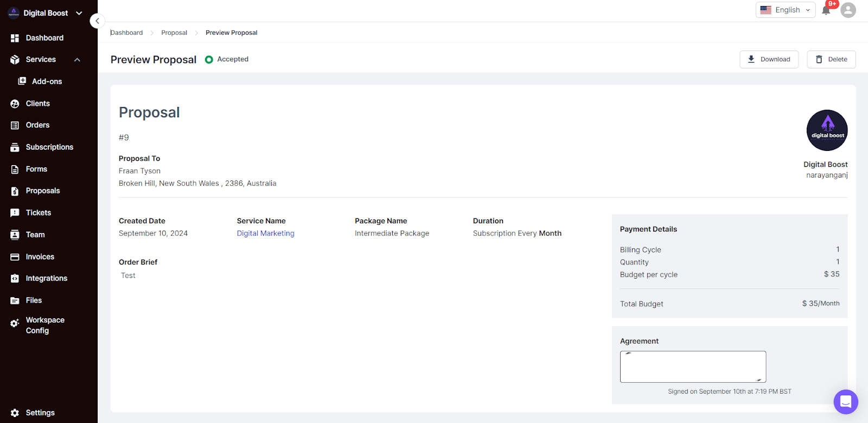The width and height of the screenshot is (868, 423).
Task: Click the Accepted status indicator
Action: pyautogui.click(x=227, y=59)
